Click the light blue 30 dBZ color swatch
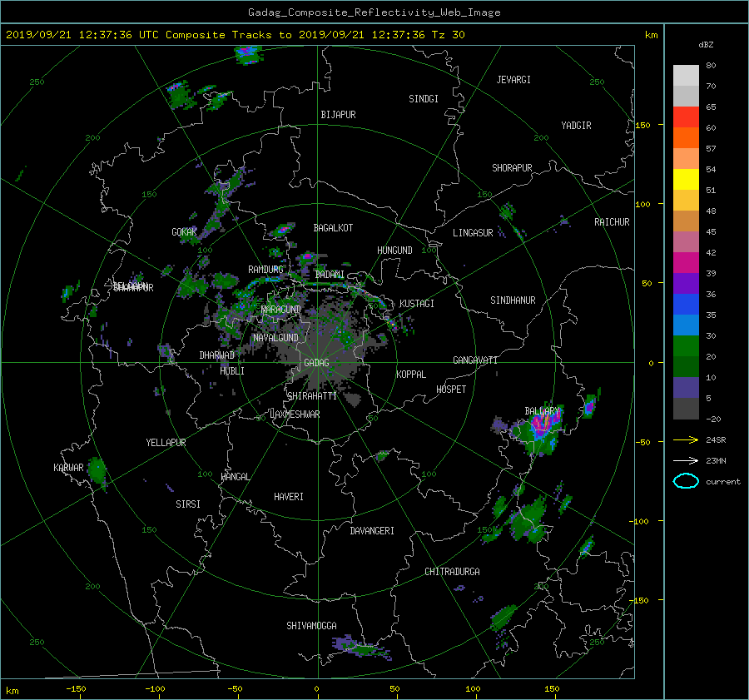The width and height of the screenshot is (749, 700). point(686,325)
